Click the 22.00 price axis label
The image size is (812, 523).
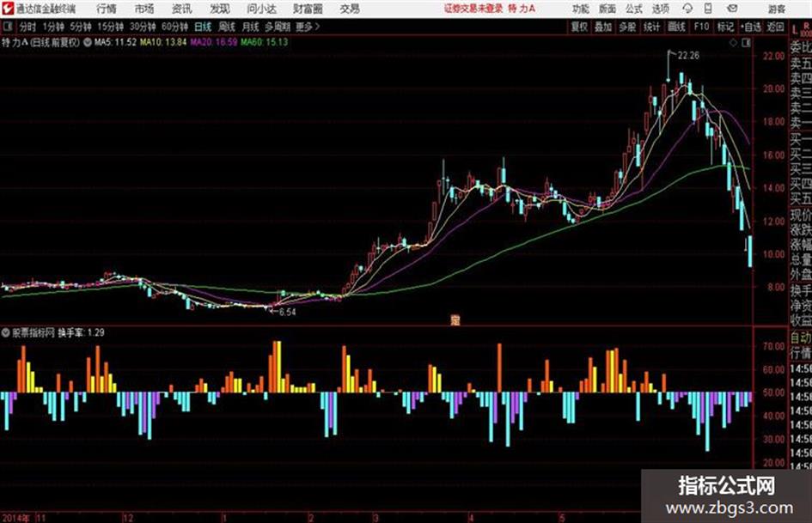click(x=773, y=56)
